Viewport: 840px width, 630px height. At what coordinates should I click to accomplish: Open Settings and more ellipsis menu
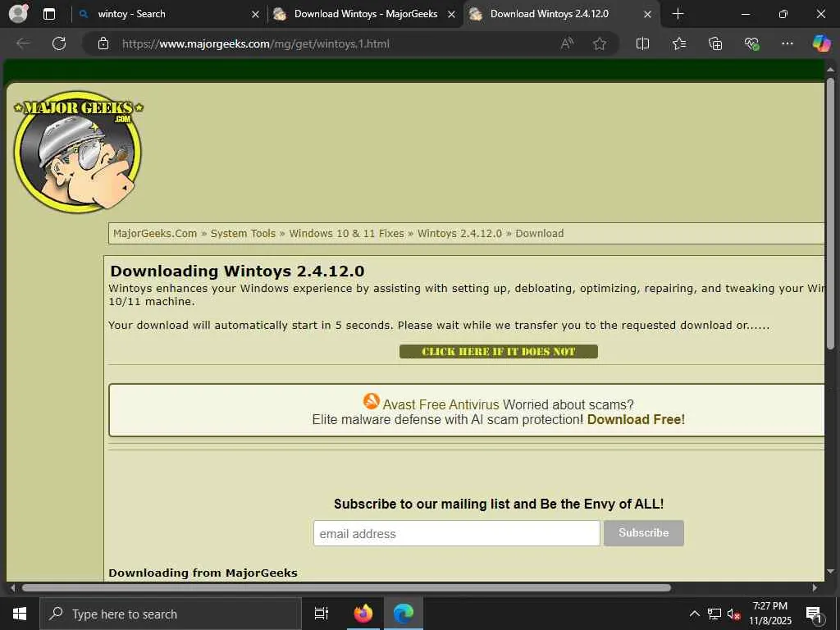(x=787, y=43)
